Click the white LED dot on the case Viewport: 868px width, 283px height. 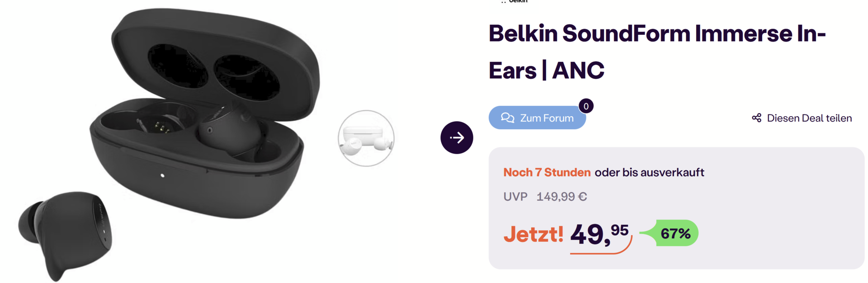(162, 175)
